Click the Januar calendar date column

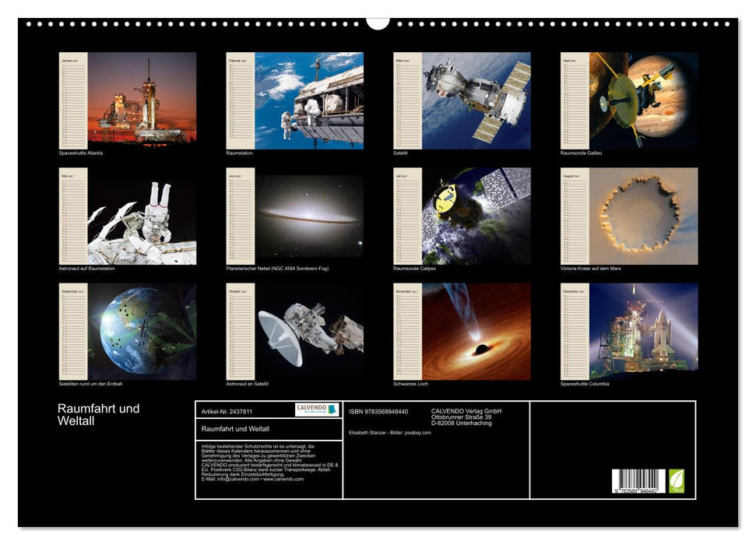coord(73,100)
